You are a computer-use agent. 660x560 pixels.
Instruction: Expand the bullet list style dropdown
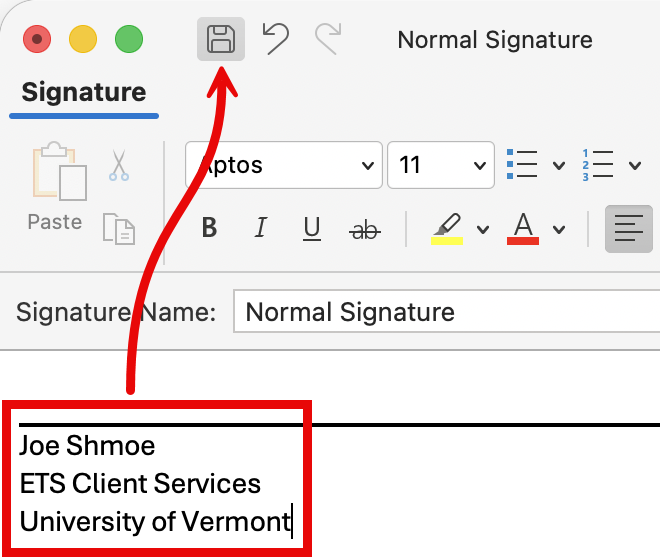pos(559,165)
